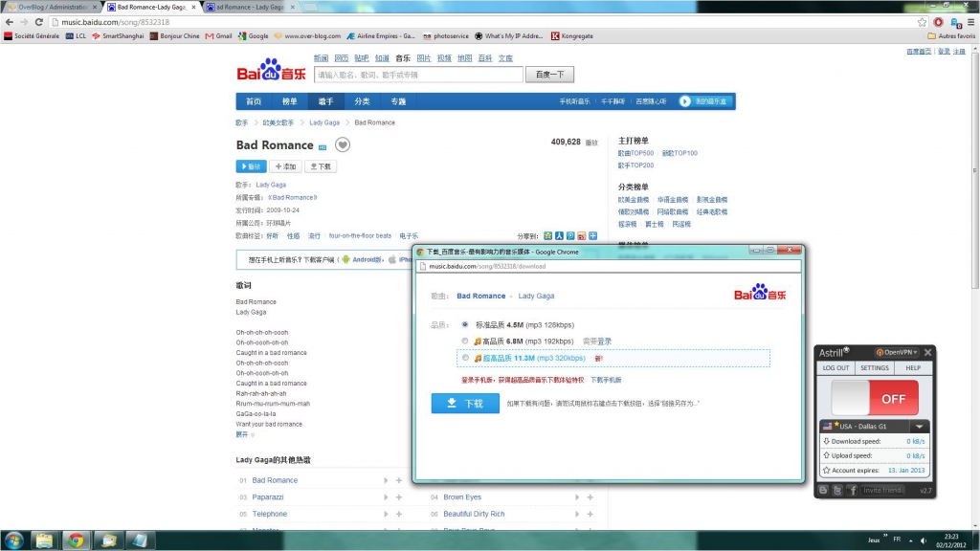Viewport: 980px width, 551px height.
Task: Click the heart favorite icon beside Bad Romance
Action: pos(343,145)
